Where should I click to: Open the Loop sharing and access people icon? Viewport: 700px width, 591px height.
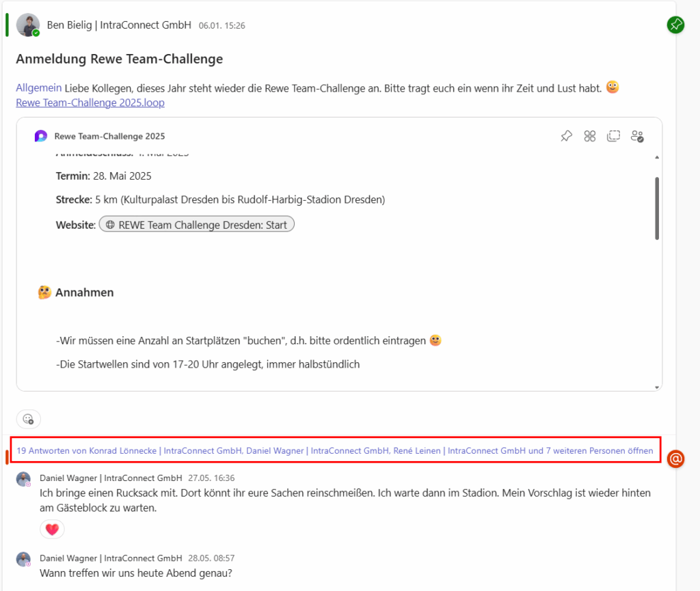[x=637, y=136]
